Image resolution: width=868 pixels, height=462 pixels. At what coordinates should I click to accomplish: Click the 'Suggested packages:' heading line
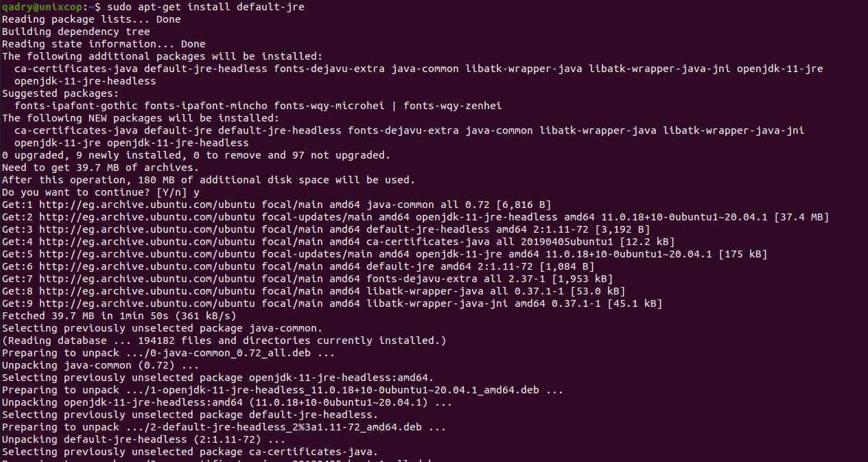click(60, 93)
